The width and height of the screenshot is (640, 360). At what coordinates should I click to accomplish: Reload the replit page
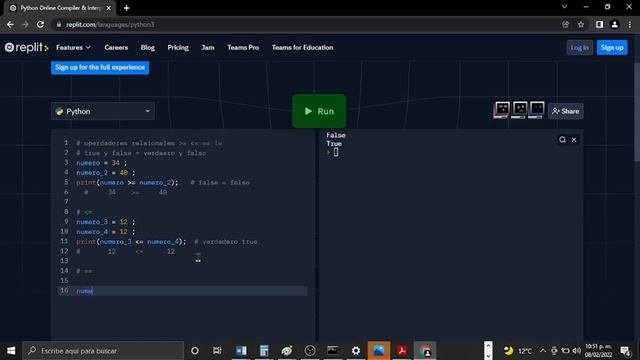click(x=40, y=24)
